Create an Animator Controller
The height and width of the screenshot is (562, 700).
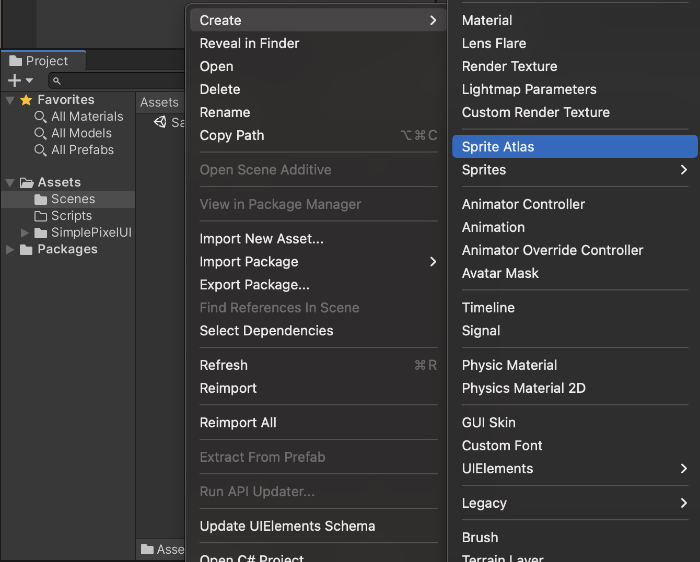(575, 204)
